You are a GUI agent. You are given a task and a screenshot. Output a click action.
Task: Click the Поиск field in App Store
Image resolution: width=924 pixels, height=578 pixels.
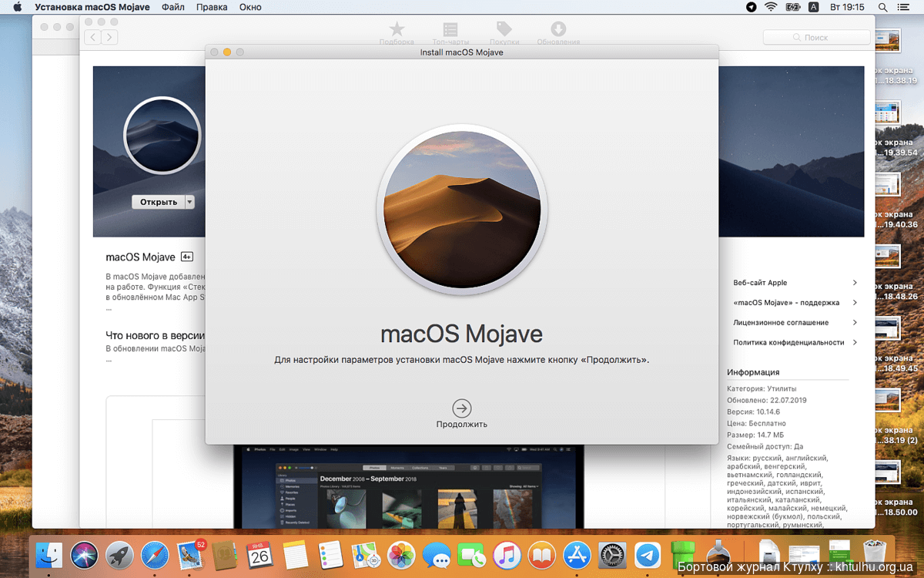(817, 37)
